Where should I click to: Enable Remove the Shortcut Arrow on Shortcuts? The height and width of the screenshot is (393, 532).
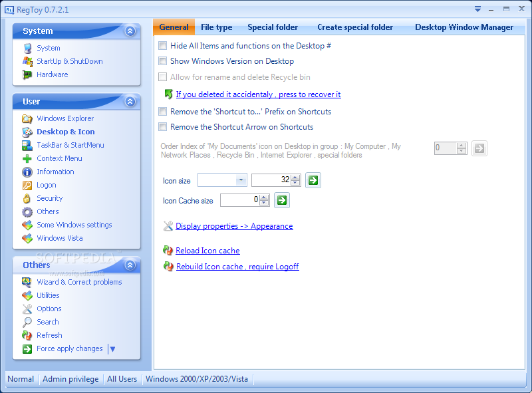click(x=163, y=126)
